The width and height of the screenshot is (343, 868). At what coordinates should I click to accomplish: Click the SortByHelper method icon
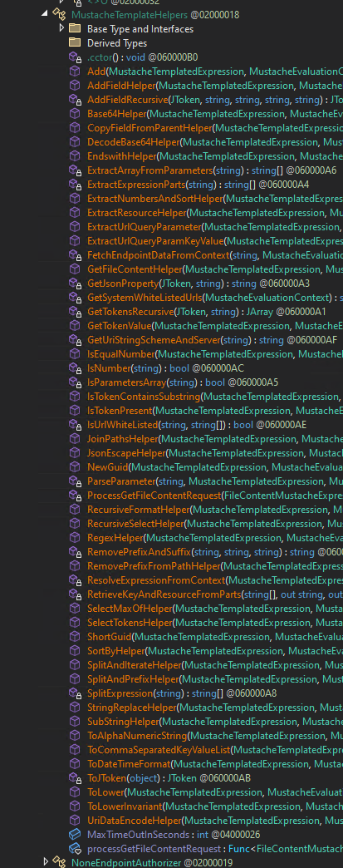[75, 651]
